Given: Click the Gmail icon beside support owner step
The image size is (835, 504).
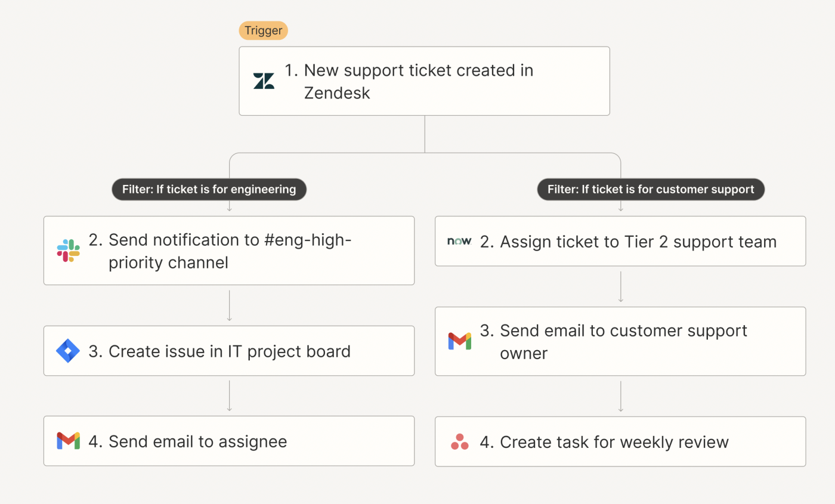Looking at the screenshot, I should click(459, 341).
